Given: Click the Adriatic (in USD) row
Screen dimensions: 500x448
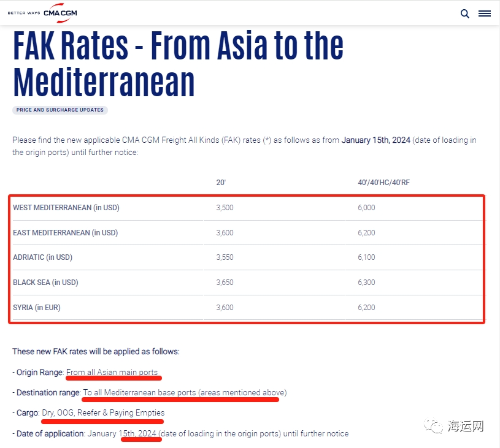Looking at the screenshot, I should point(247,257).
